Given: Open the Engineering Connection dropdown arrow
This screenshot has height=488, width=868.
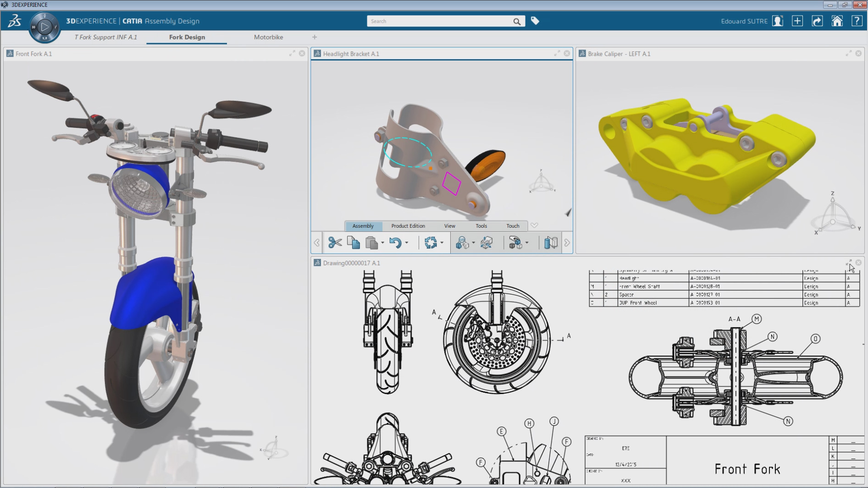Looking at the screenshot, I should pos(473,243).
